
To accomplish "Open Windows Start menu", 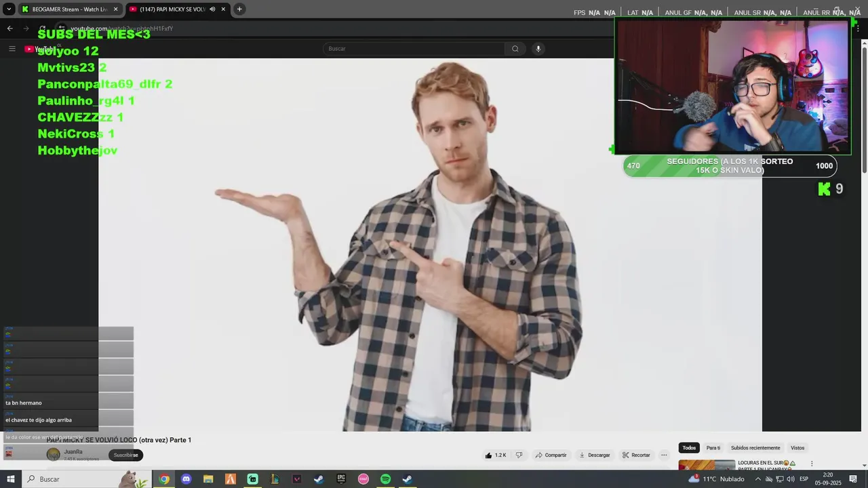I will tap(11, 479).
